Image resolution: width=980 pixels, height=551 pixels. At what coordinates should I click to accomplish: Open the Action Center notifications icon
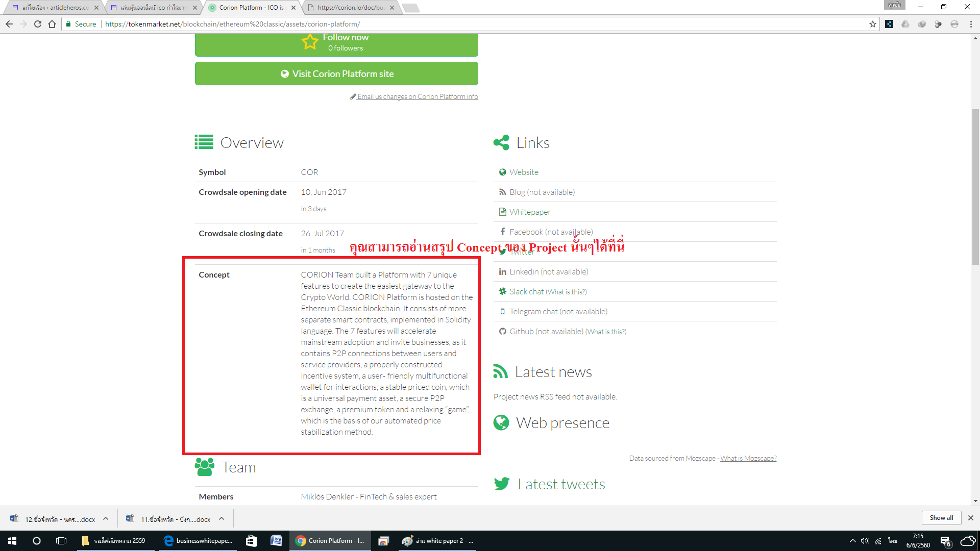pos(945,541)
